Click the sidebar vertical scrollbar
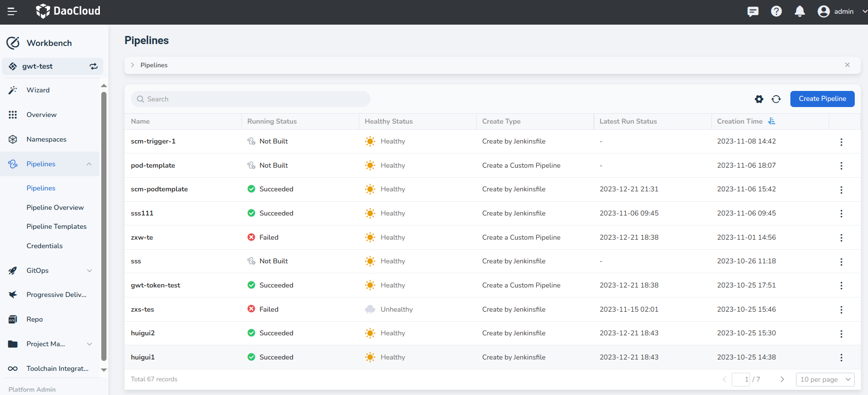Image resolution: width=868 pixels, height=395 pixels. pos(104,227)
